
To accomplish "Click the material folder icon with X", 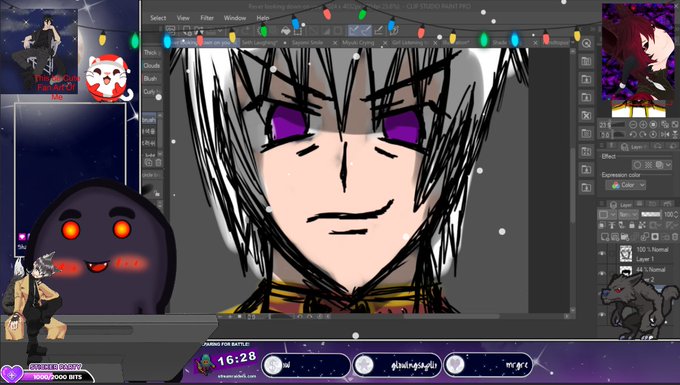I will pos(586,115).
